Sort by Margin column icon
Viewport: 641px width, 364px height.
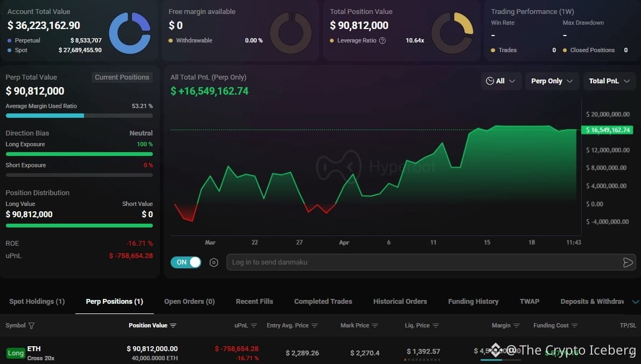tap(516, 326)
